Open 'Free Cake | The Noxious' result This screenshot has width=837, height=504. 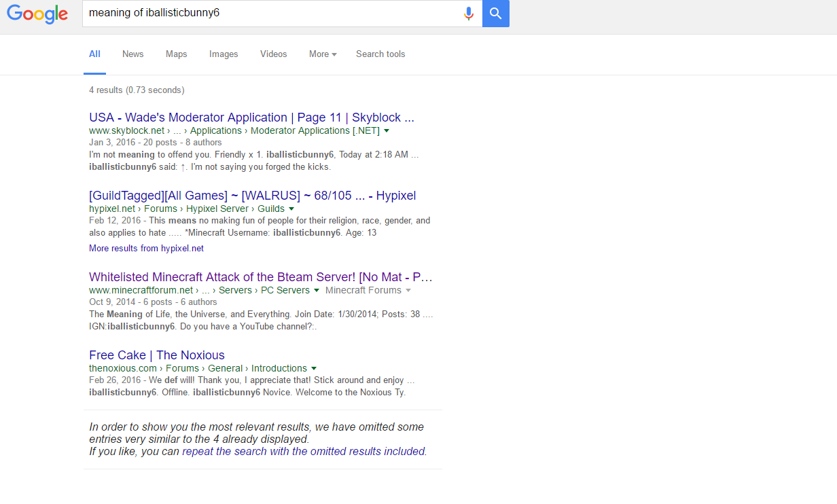pyautogui.click(x=157, y=355)
